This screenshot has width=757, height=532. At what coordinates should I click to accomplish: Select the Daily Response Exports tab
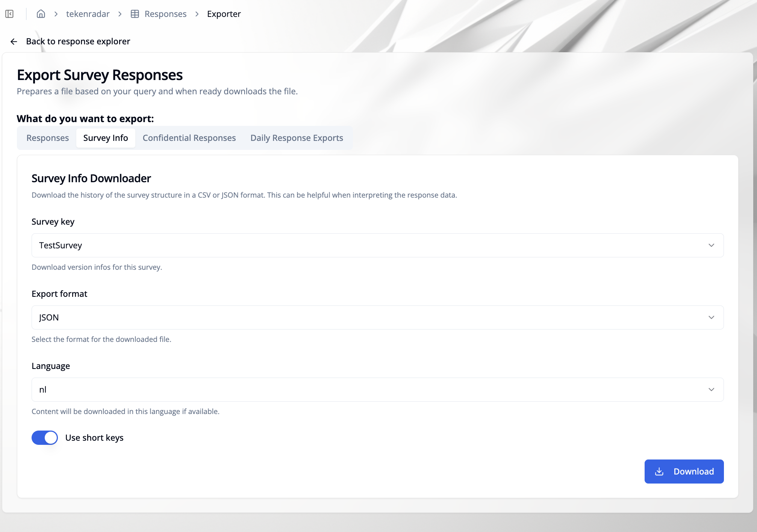point(297,138)
